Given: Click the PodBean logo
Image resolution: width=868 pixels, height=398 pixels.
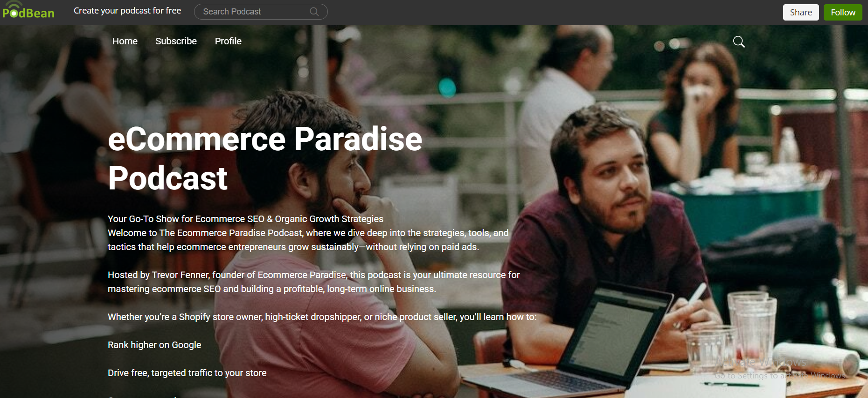Looking at the screenshot, I should pyautogui.click(x=28, y=10).
